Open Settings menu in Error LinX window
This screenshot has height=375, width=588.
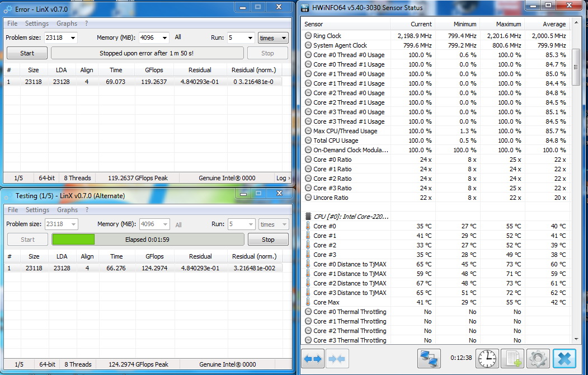pyautogui.click(x=37, y=24)
